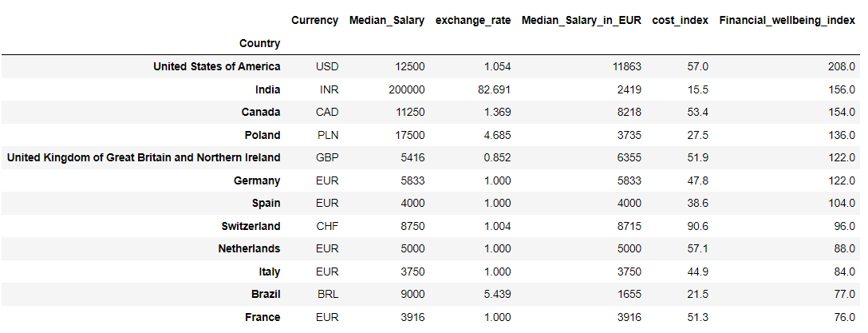868x333 pixels.
Task: Select the United Kingdom row label
Action: (x=144, y=157)
